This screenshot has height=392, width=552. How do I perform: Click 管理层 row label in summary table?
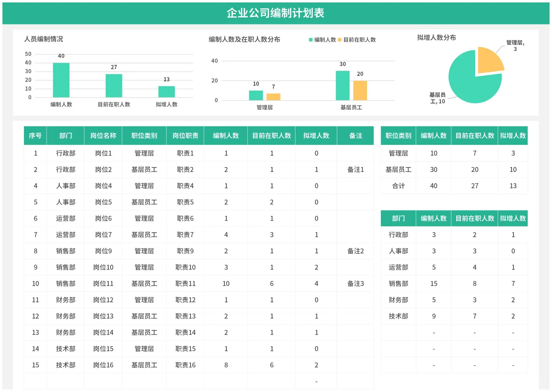[x=398, y=153]
